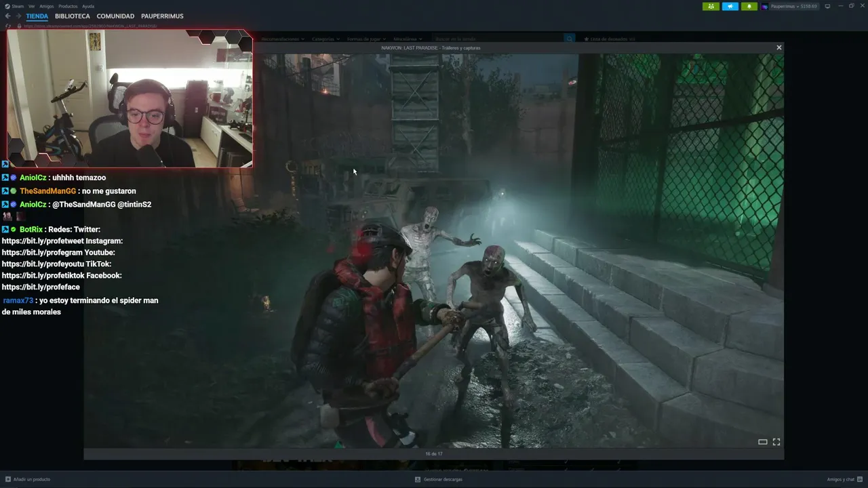Click the chat icon beside Amigos y chat
This screenshot has width=868, height=488.
pos(860,479)
